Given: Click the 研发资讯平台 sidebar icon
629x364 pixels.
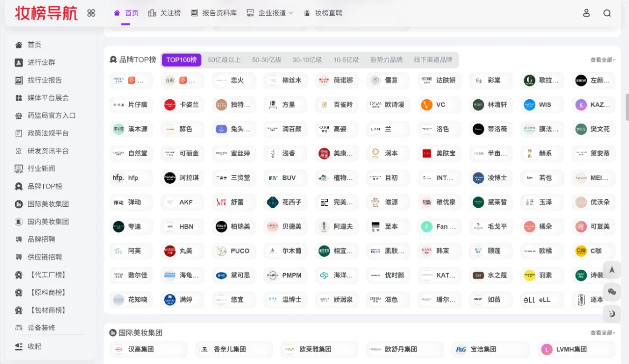Looking at the screenshot, I should tap(19, 151).
